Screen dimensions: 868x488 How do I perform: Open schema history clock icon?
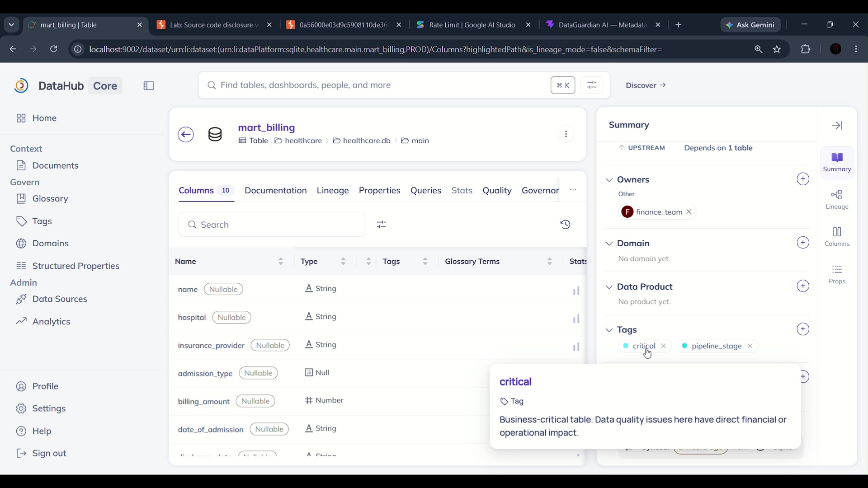point(566,225)
